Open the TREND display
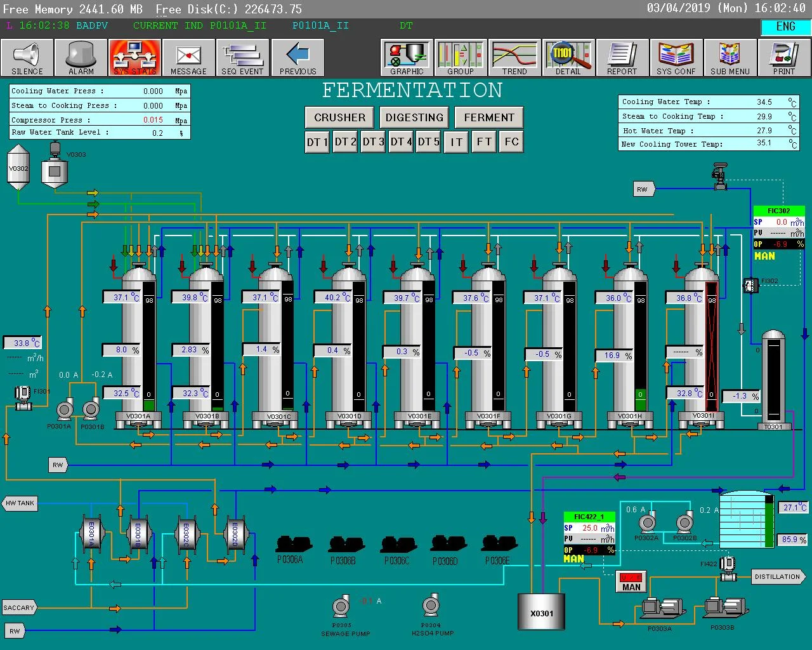Viewport: 812px width, 650px height. pyautogui.click(x=514, y=58)
